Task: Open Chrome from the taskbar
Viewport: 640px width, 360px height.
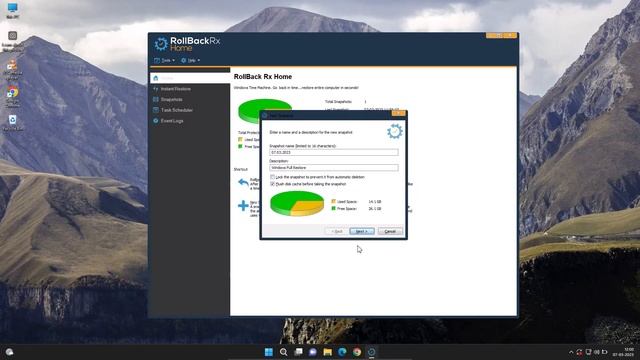Action: point(357,352)
